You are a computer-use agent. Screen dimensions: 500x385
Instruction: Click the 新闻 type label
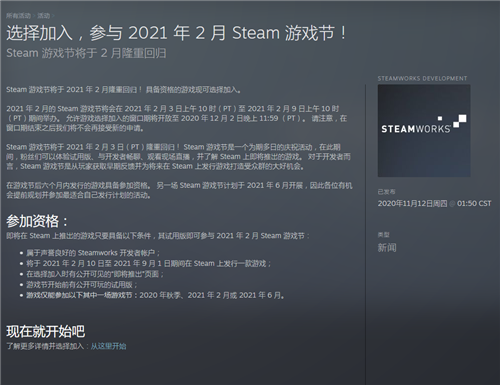(x=387, y=248)
